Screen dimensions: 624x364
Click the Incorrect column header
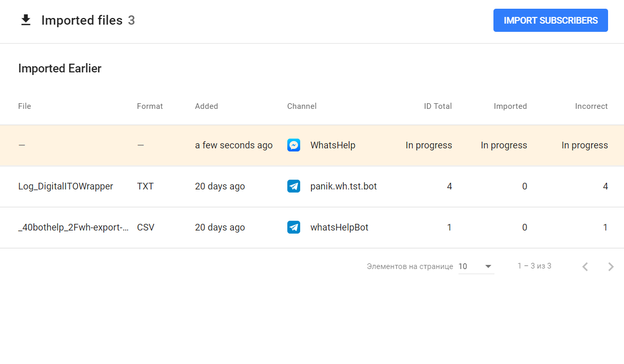pos(591,106)
